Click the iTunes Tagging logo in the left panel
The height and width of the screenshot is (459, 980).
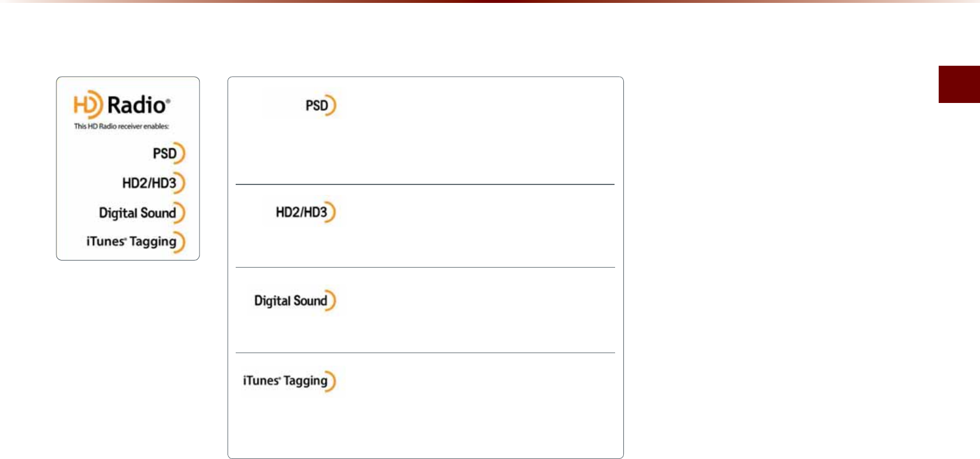coord(136,242)
